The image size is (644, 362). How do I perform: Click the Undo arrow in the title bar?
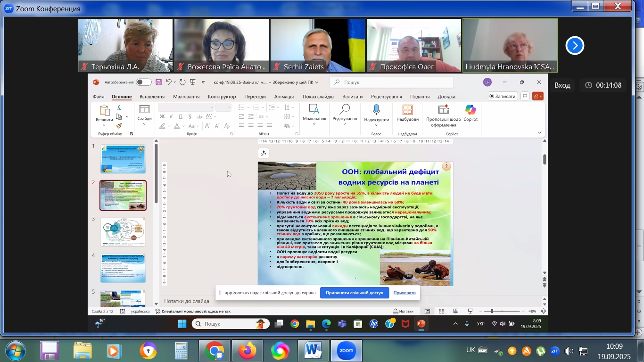coord(168,82)
